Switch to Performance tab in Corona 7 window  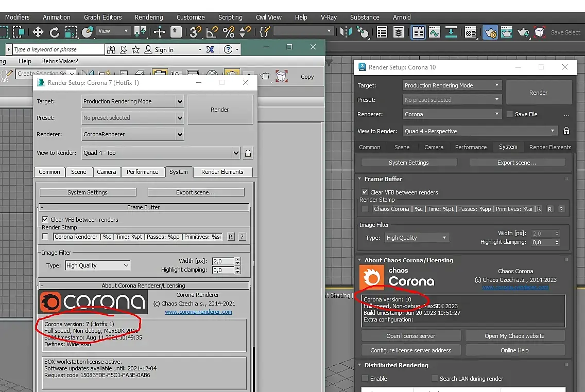tap(143, 172)
